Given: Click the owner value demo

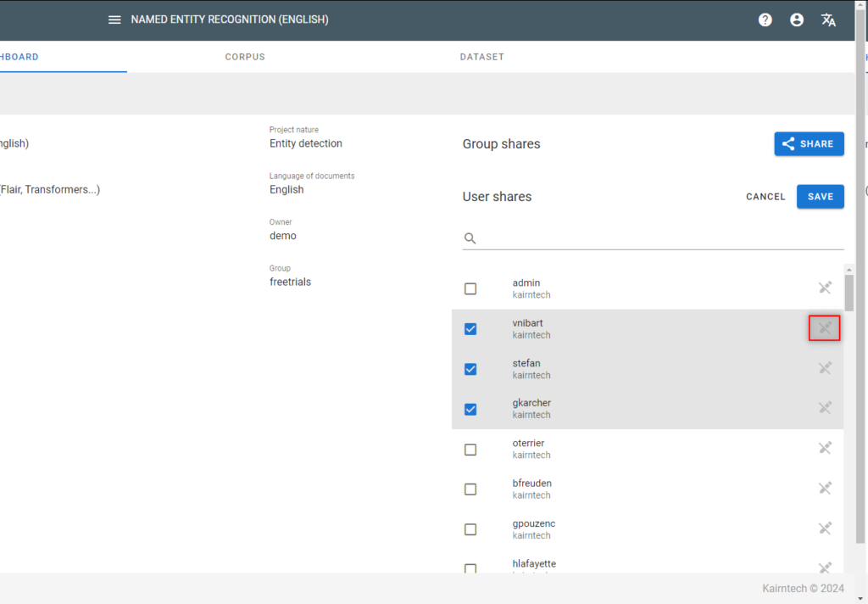Looking at the screenshot, I should click(x=283, y=236).
